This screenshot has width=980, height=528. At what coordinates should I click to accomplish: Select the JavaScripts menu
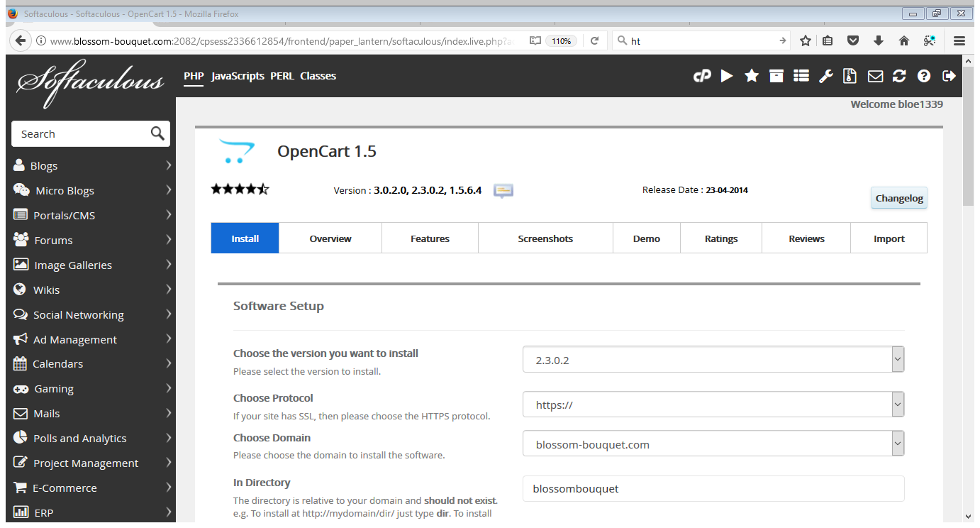pos(238,76)
